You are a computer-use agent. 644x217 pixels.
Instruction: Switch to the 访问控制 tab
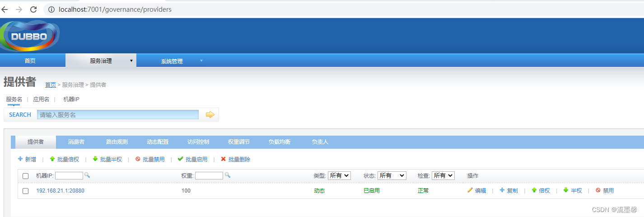point(198,142)
